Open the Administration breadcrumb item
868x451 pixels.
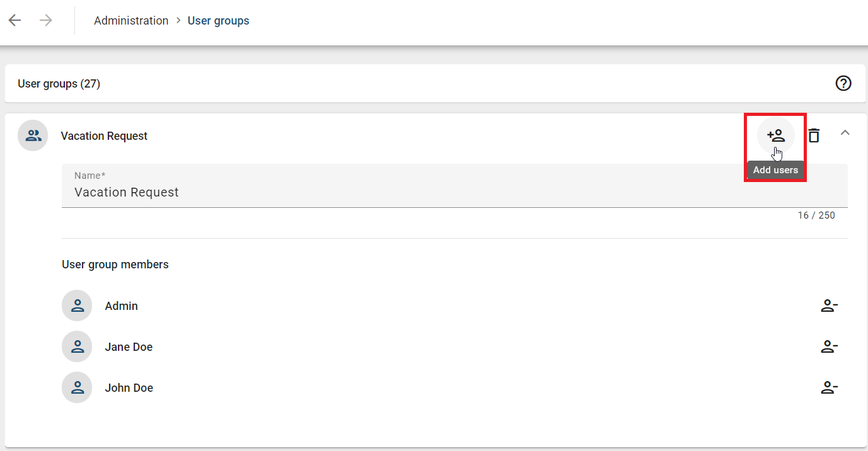click(130, 20)
